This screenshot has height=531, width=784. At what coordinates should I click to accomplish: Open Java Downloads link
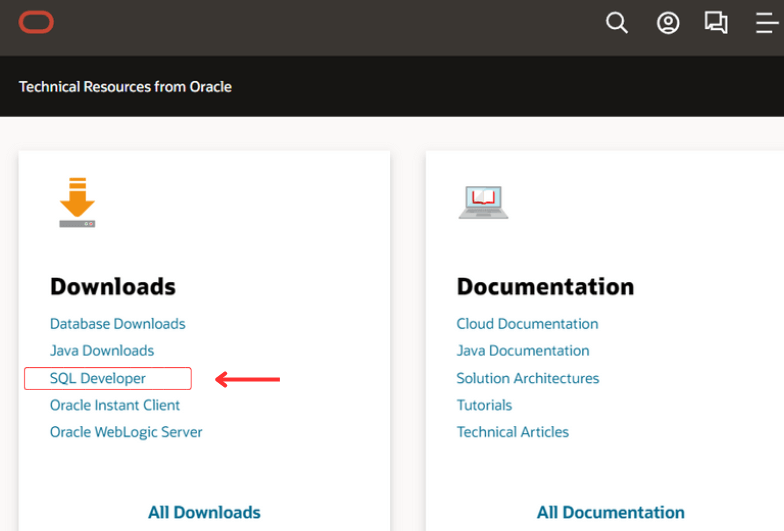click(x=102, y=350)
